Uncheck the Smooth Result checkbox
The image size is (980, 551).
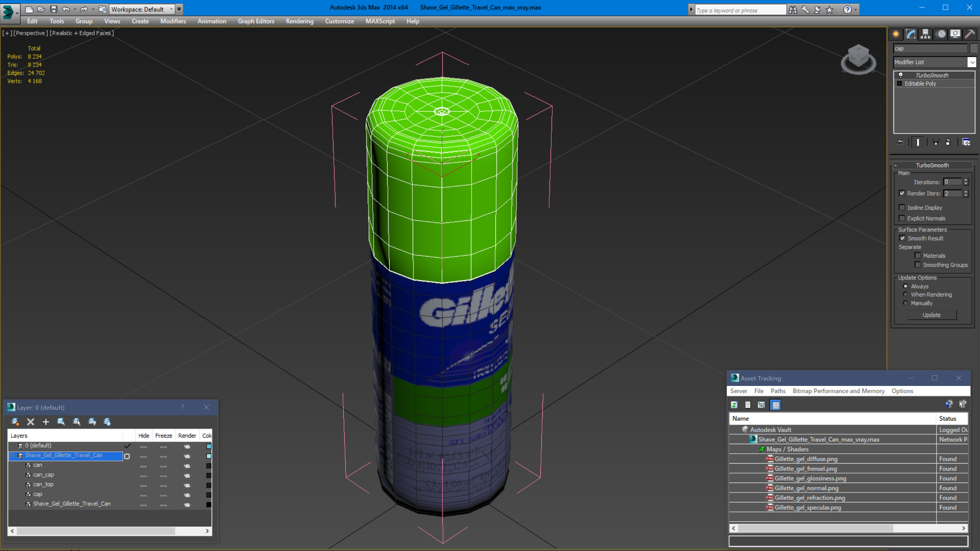pos(902,238)
